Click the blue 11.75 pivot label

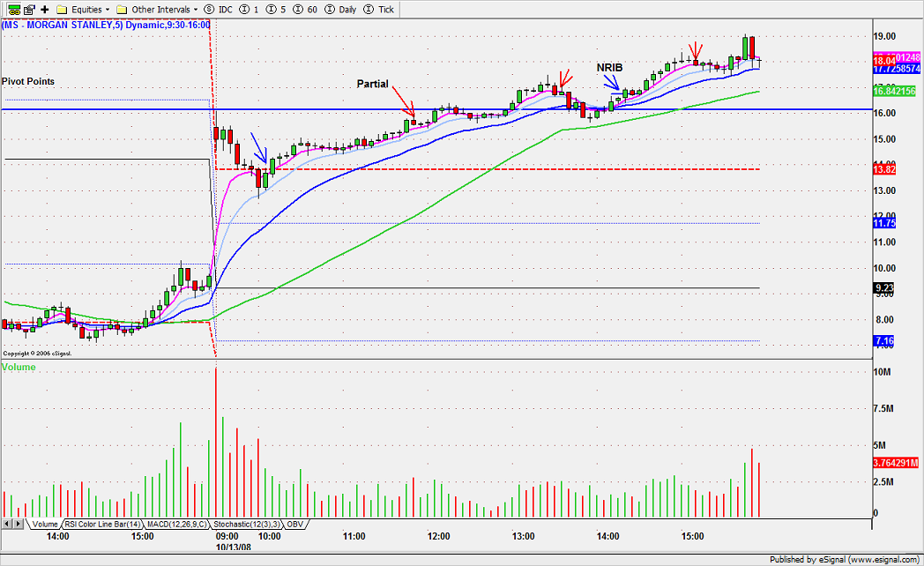(884, 223)
